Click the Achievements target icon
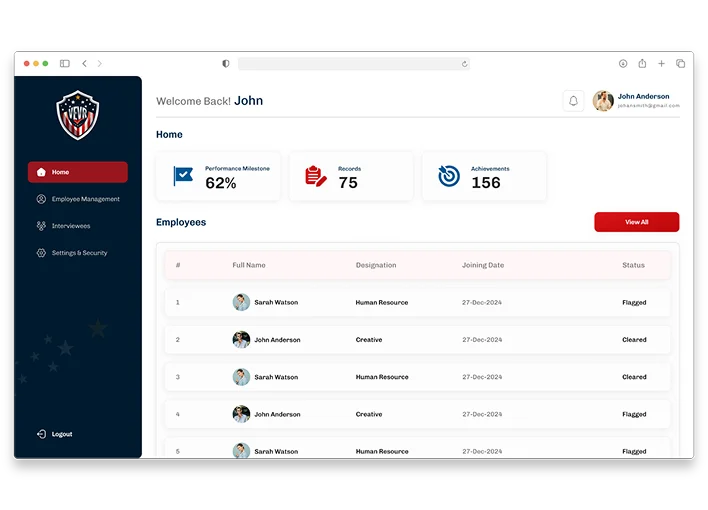 449,176
